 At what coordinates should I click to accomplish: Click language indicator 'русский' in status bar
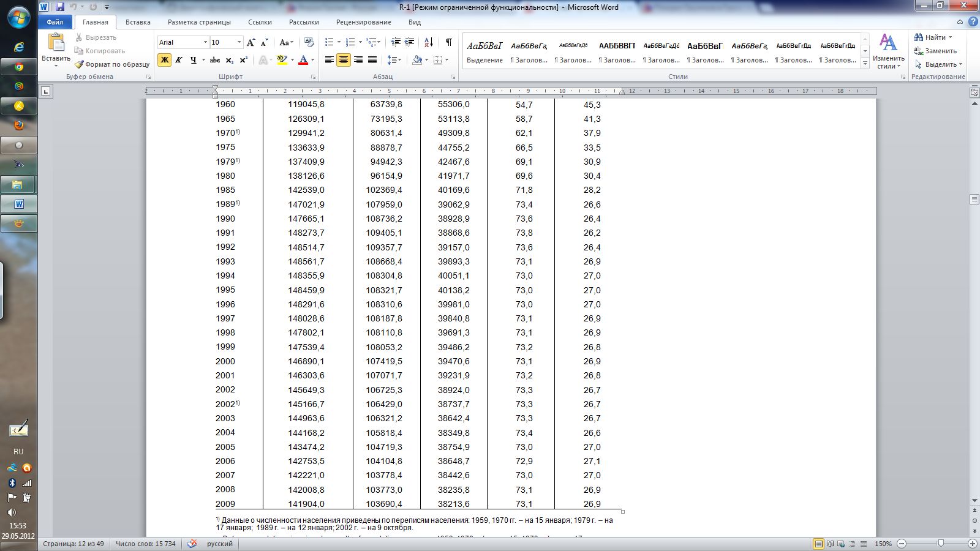219,544
